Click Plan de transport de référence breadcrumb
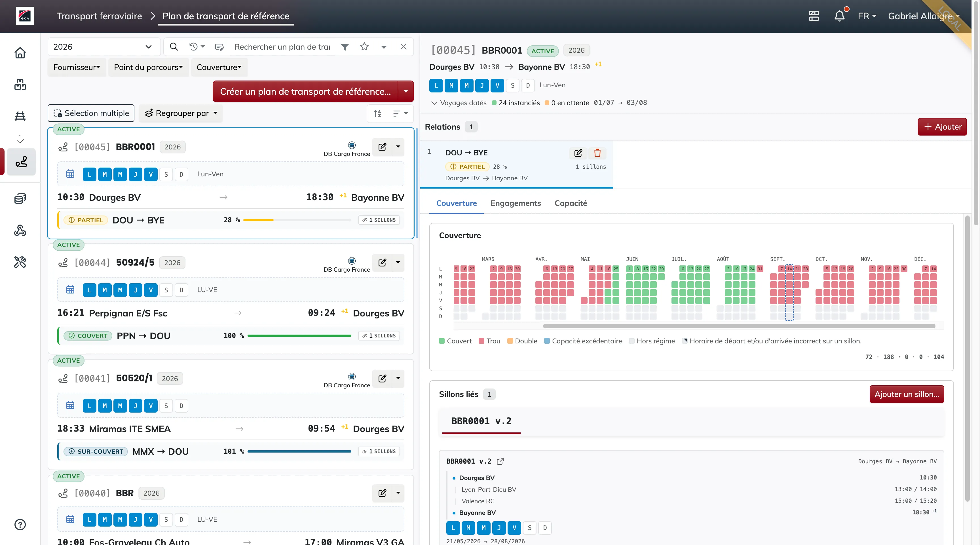 coord(226,16)
